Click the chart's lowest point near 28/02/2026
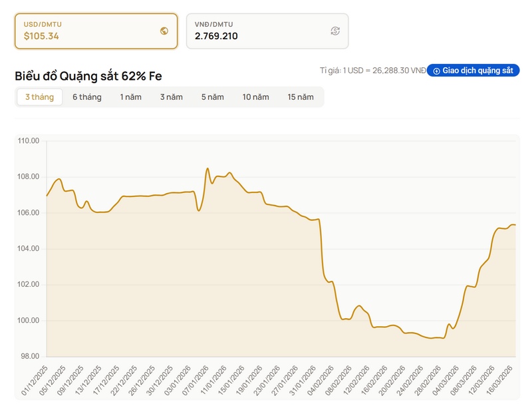The image size is (532, 412). 433,338
